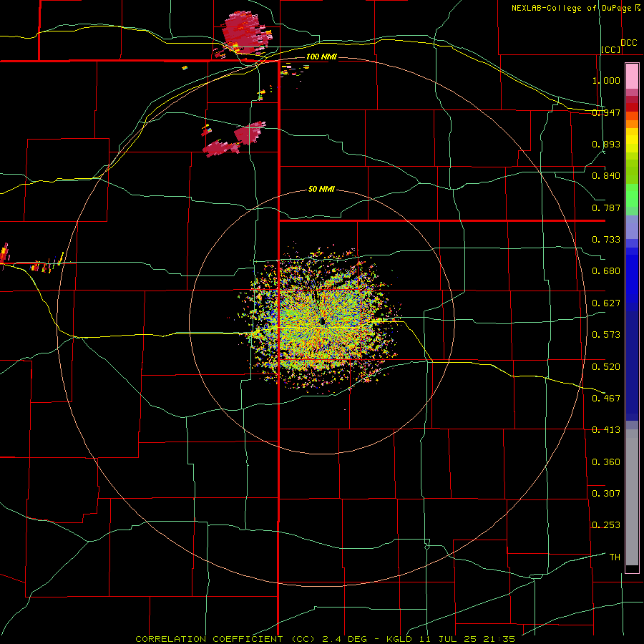This screenshot has height=644, width=644.
Task: Select the 2.4 DEG elevation text
Action: (x=344, y=639)
